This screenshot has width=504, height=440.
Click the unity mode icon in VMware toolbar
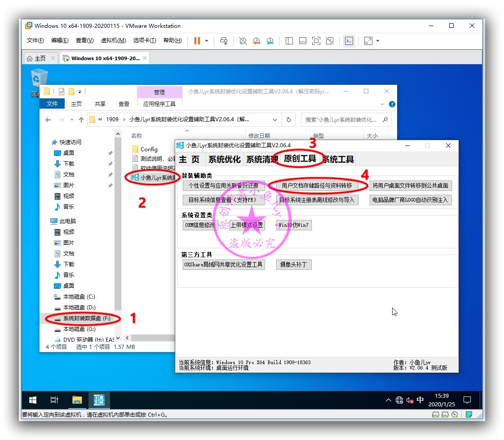click(330, 41)
